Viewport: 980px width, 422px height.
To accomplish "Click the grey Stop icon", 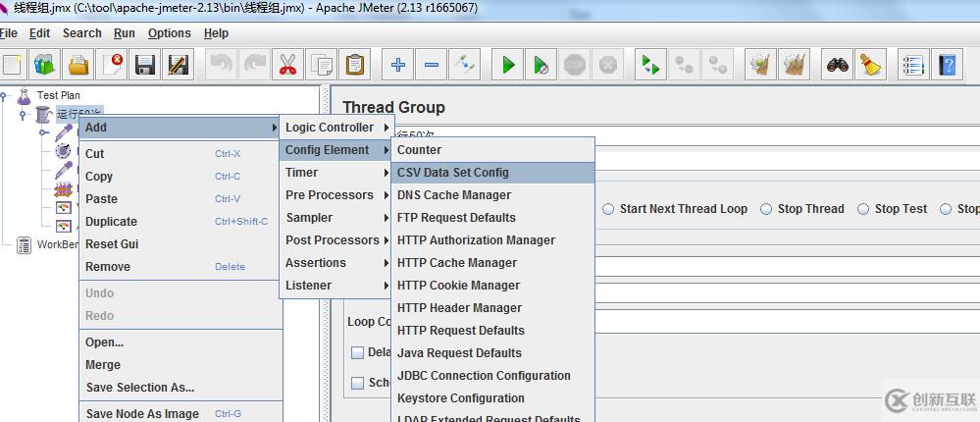I will click(575, 65).
